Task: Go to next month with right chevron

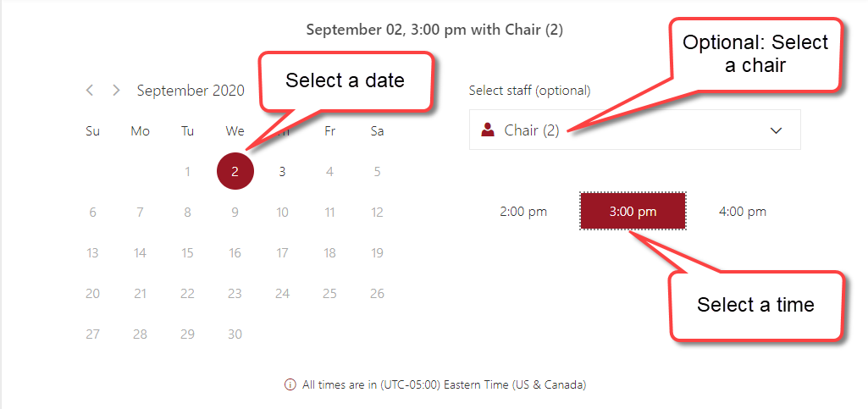Action: (x=116, y=91)
